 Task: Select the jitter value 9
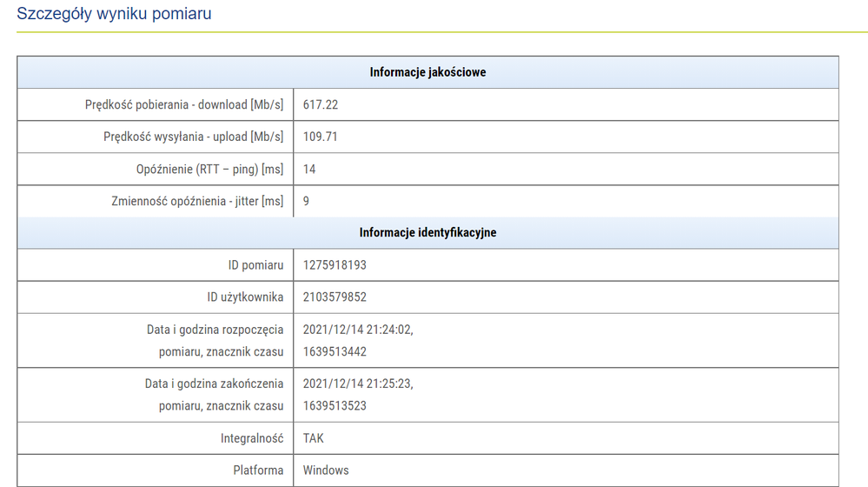307,201
